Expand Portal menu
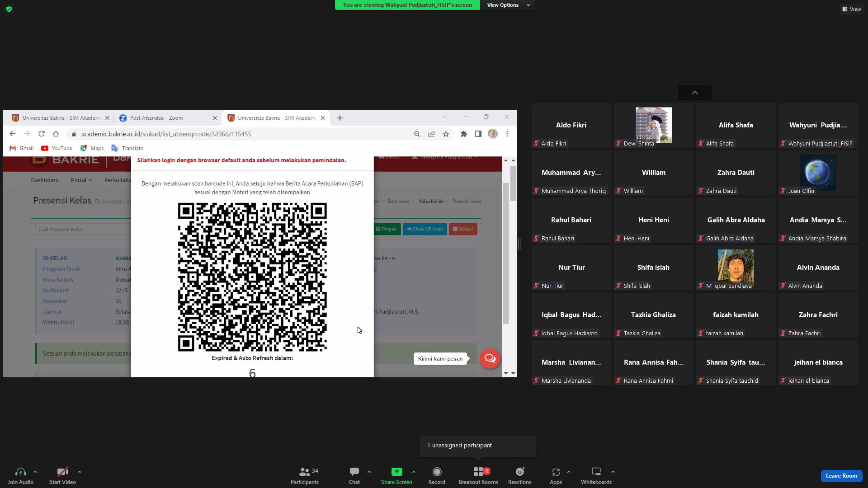Image resolution: width=868 pixels, height=488 pixels. pyautogui.click(x=81, y=180)
